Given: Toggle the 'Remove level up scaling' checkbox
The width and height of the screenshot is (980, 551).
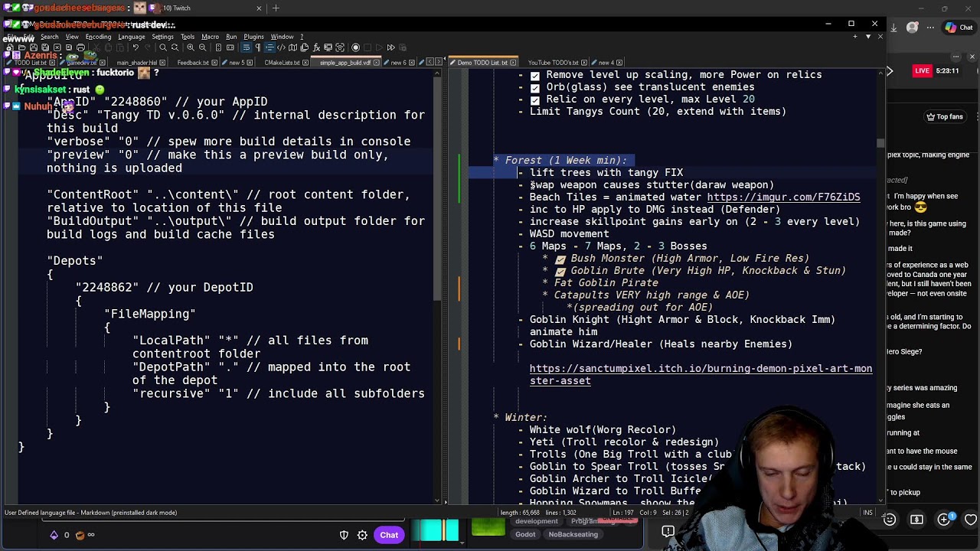Looking at the screenshot, I should [535, 75].
